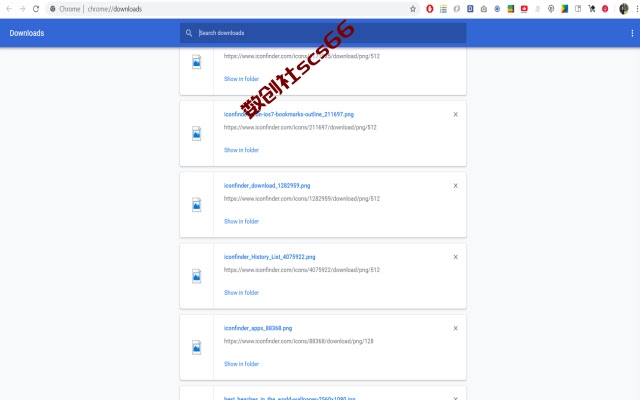Click the image file icon of History_List_4075922.png
The width and height of the screenshot is (640, 400).
[196, 276]
